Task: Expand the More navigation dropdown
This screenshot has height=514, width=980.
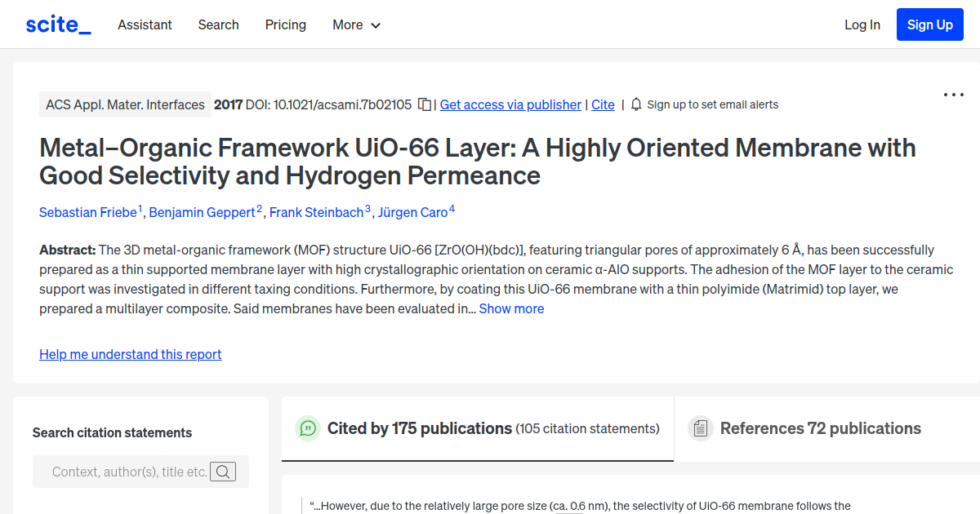Action: 356,25
